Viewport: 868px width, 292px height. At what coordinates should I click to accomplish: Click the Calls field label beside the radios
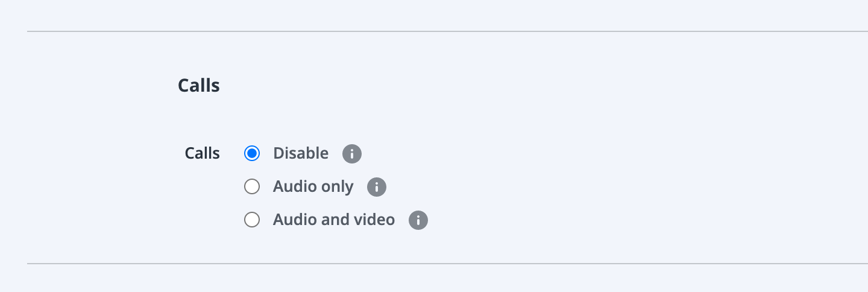pos(203,153)
